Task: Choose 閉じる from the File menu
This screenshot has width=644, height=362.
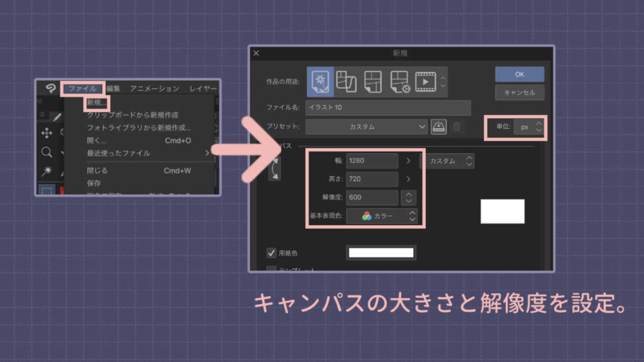Action: [x=139, y=170]
